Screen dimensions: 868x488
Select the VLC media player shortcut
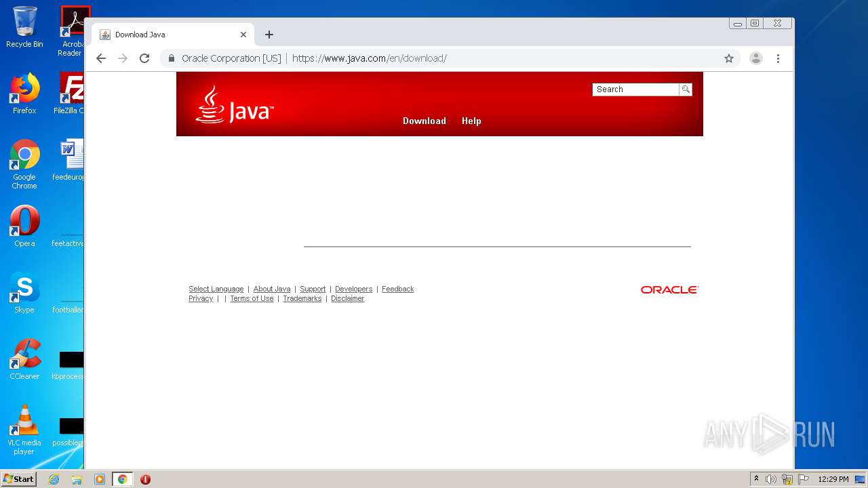click(x=24, y=430)
